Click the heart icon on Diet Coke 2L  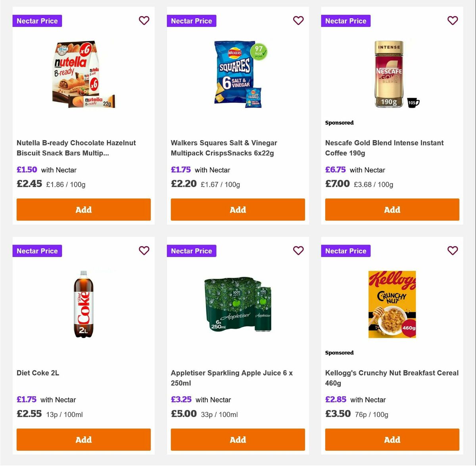[144, 250]
